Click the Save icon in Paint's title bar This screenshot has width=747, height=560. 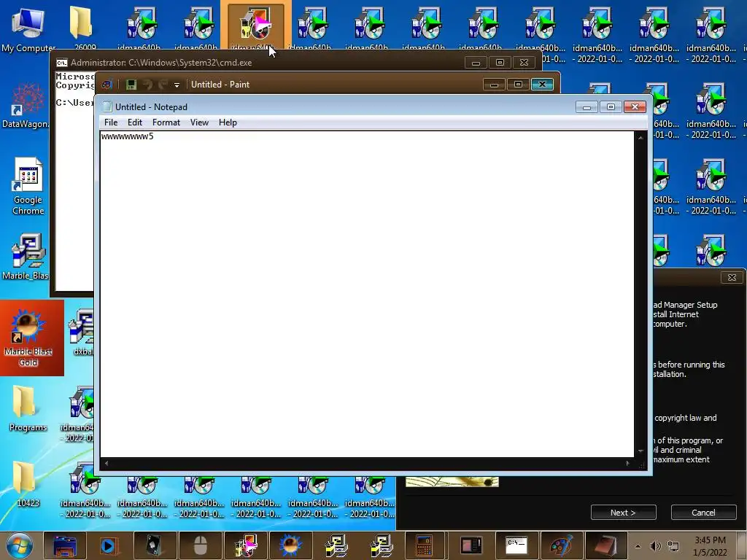(131, 85)
